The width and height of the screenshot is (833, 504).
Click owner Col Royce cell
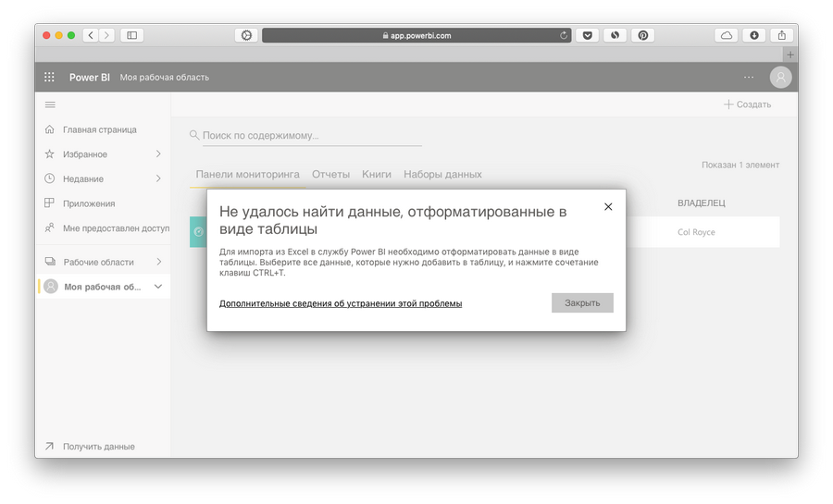[x=696, y=232]
